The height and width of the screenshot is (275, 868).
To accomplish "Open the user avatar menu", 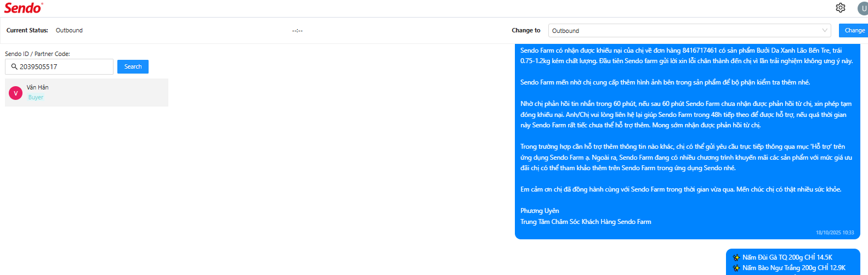I will tap(863, 8).
